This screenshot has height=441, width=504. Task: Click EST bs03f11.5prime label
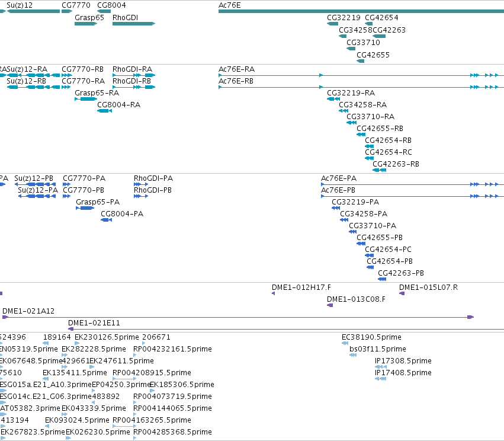click(x=378, y=349)
